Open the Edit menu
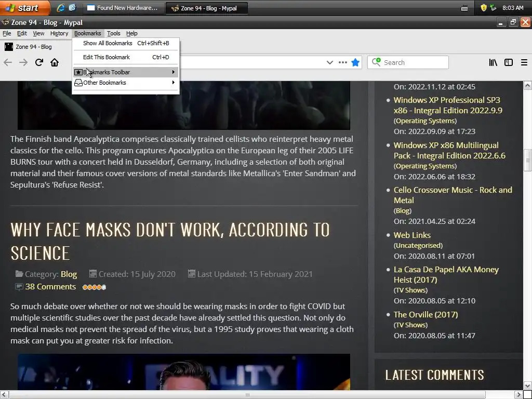Screen dimensions: 532x399 (x=22, y=33)
